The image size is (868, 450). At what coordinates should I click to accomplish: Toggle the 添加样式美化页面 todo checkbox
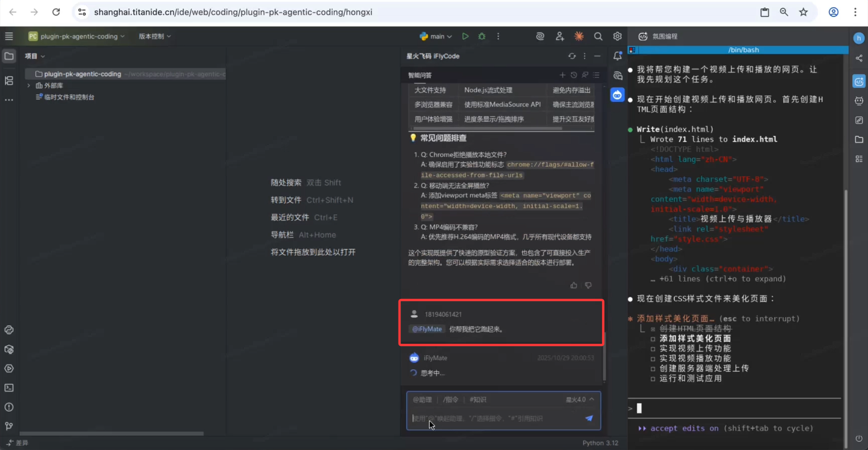tap(653, 339)
